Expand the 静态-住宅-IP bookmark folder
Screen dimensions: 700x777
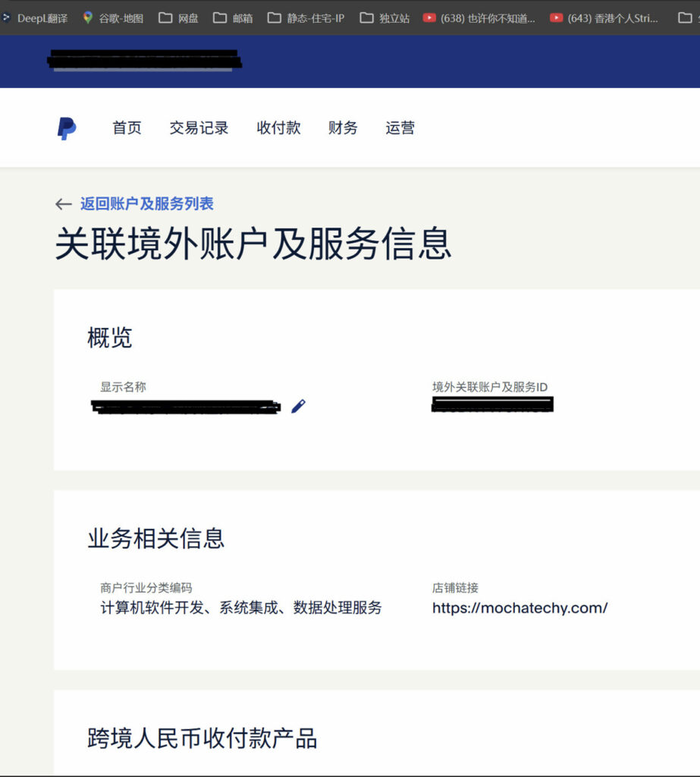pos(306,17)
